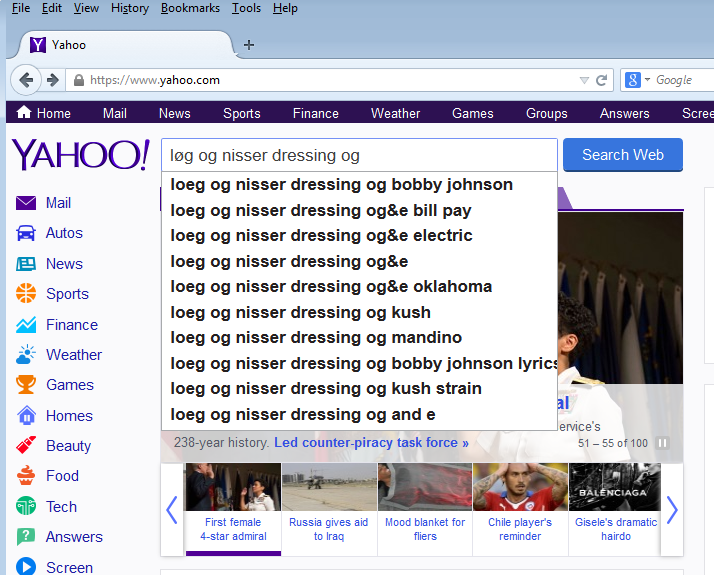Open 'Chile player's reminder' thumbnail
Image resolution: width=714 pixels, height=575 pixels.
pos(520,509)
